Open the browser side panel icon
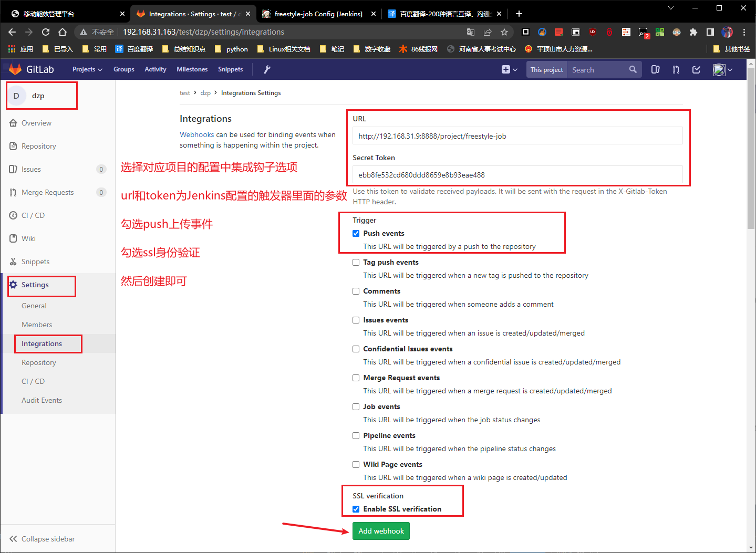756x553 pixels. pyautogui.click(x=710, y=32)
